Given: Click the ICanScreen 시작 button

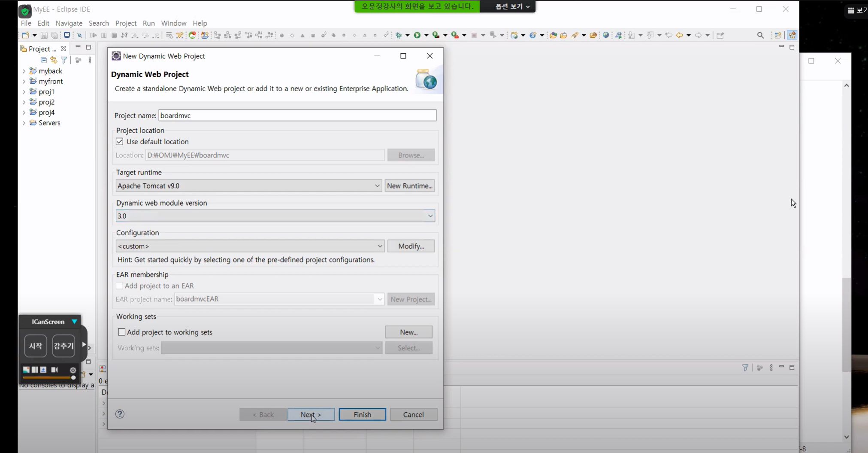Looking at the screenshot, I should (x=36, y=346).
